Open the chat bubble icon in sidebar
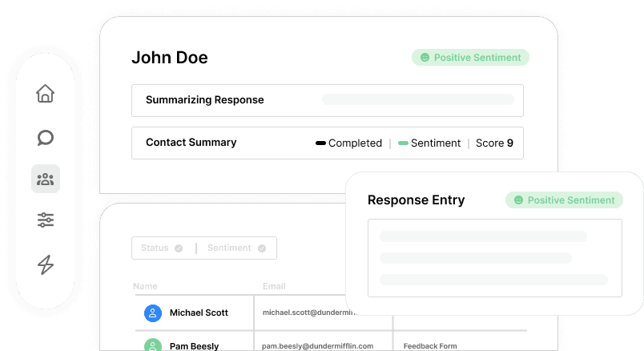The image size is (644, 351). pyautogui.click(x=46, y=137)
